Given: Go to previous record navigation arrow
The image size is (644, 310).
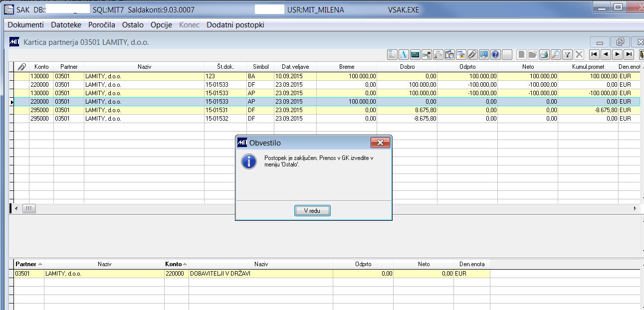Looking at the screenshot, I should point(606,54).
